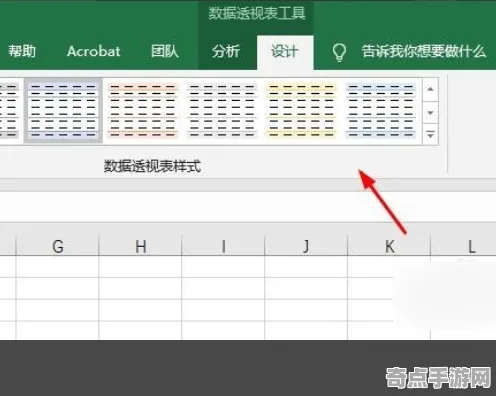
Task: Click the 告诉我你想要做什么 search box
Action: click(424, 52)
